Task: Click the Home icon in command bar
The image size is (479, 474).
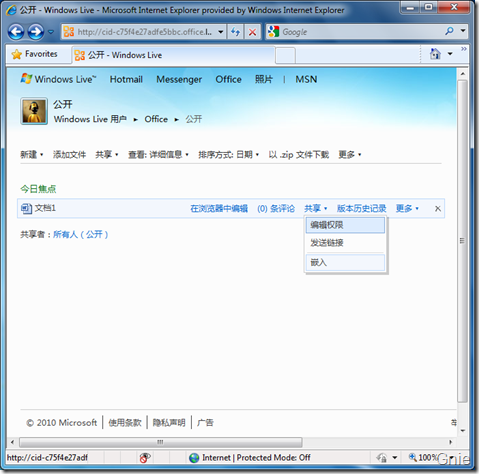Action: click(x=435, y=54)
